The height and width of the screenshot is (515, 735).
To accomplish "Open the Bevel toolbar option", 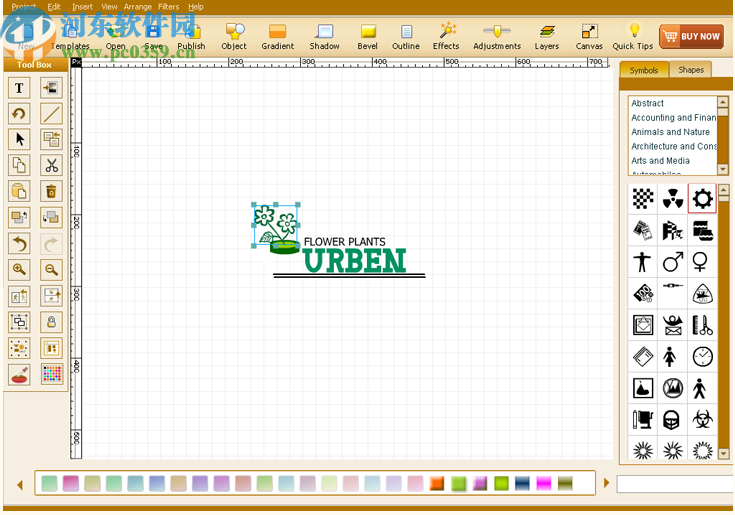I will click(368, 37).
